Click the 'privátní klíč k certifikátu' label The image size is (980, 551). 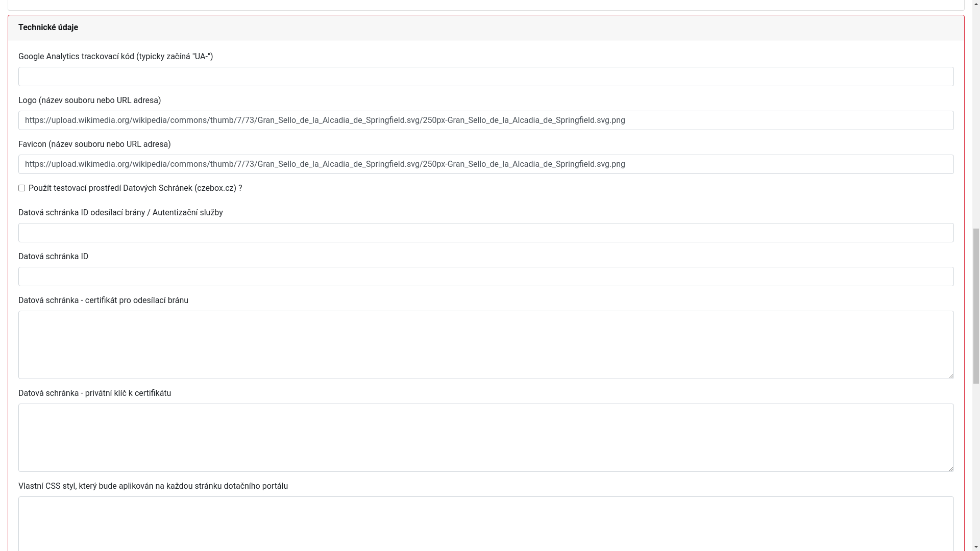tap(94, 393)
